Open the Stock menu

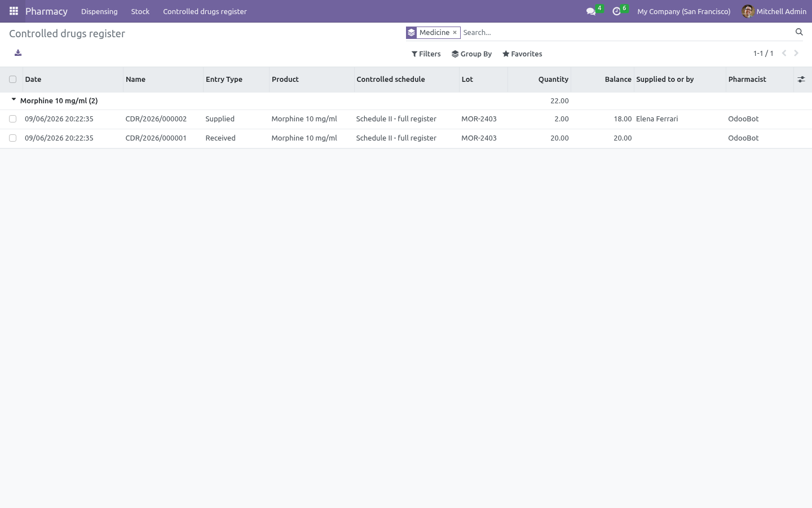point(140,11)
